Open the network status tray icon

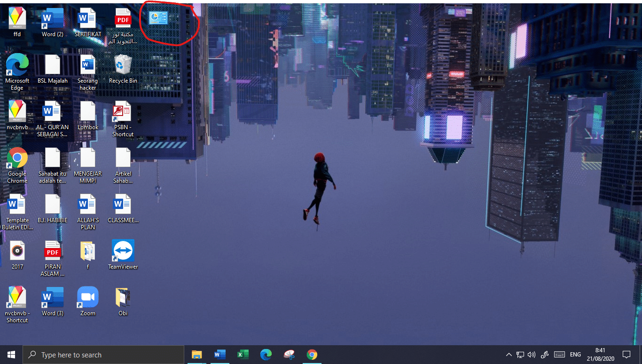pos(520,355)
